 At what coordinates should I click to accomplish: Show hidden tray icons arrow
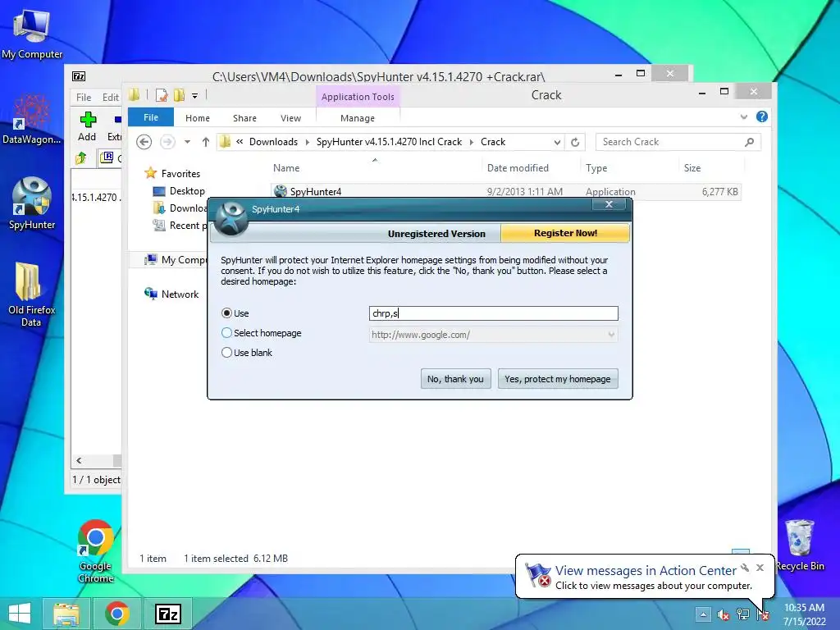pos(703,614)
